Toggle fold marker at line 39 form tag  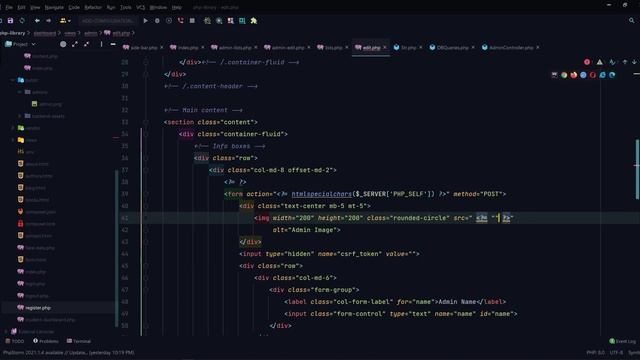(x=146, y=194)
